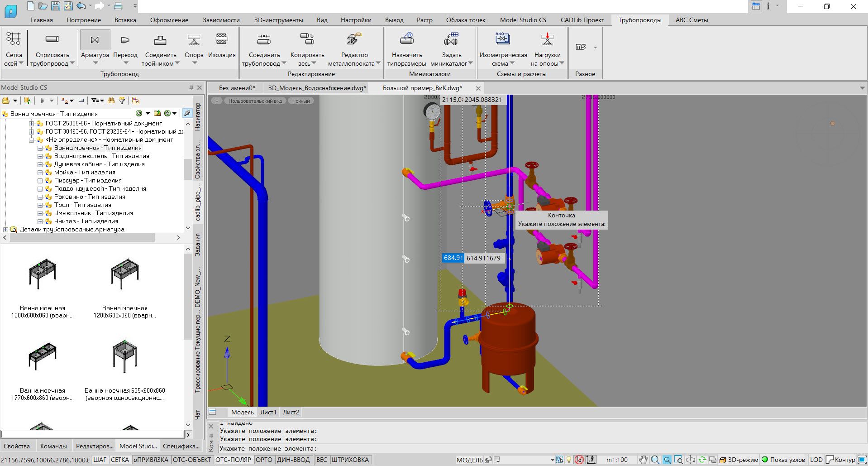Click Нагрузки на опоры icon
Image resolution: width=868 pixels, height=466 pixels.
click(x=547, y=40)
